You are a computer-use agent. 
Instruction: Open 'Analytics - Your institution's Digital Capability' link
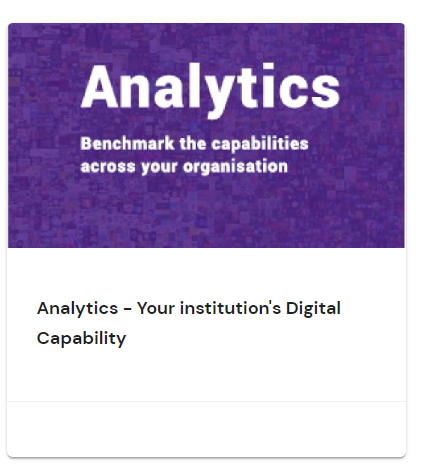pyautogui.click(x=189, y=323)
